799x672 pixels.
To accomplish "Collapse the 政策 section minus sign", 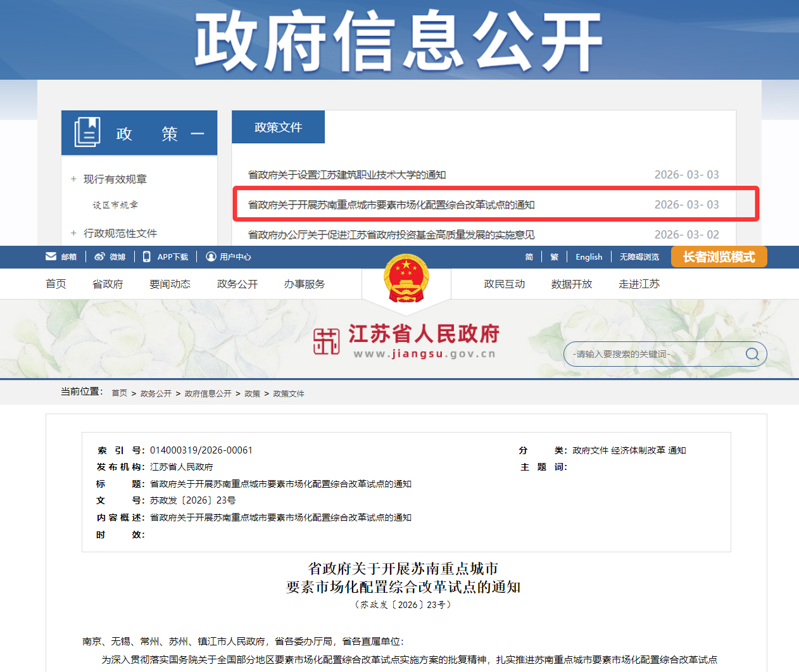I will pos(198,134).
